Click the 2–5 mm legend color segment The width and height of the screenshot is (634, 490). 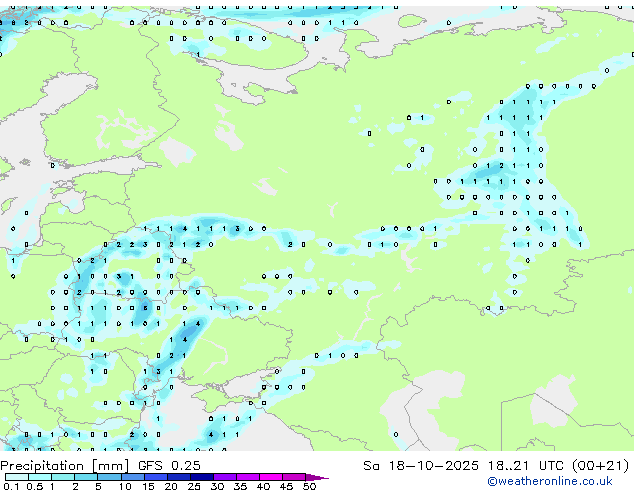coord(86,477)
